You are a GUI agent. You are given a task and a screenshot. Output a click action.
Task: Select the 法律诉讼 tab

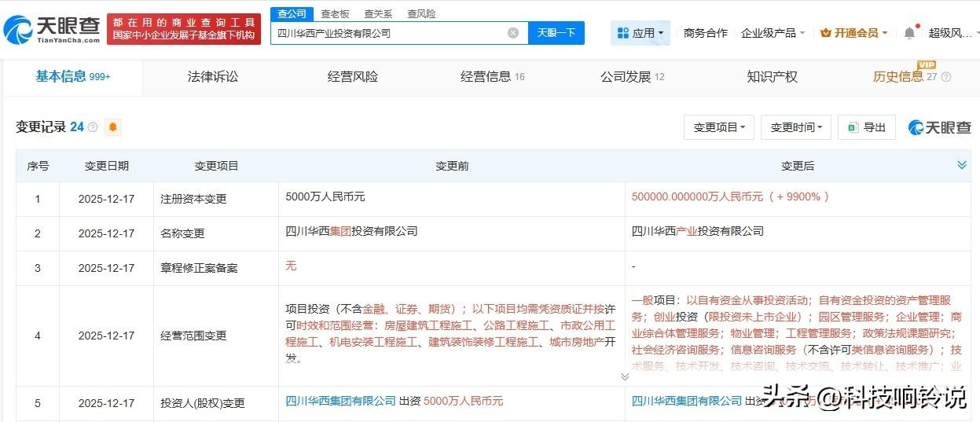[x=213, y=77]
